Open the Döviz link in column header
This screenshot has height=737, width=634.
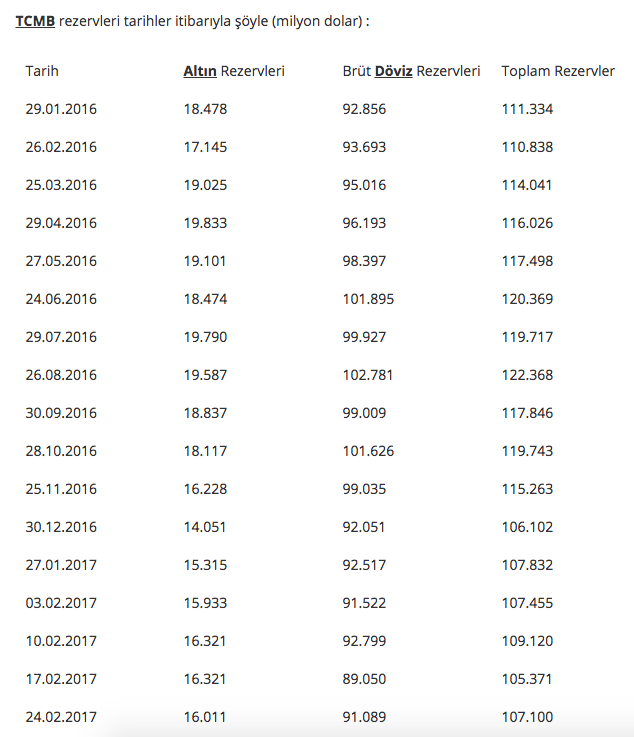coord(393,71)
